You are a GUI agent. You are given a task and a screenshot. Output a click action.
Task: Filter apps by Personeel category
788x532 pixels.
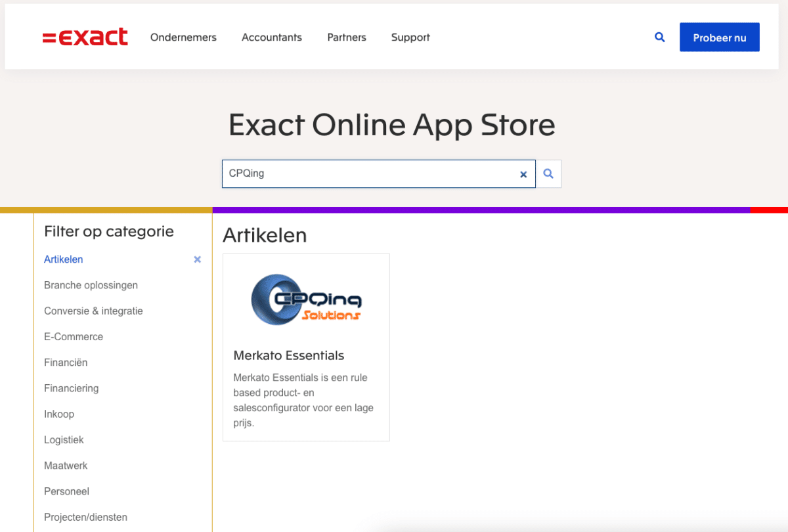[66, 491]
